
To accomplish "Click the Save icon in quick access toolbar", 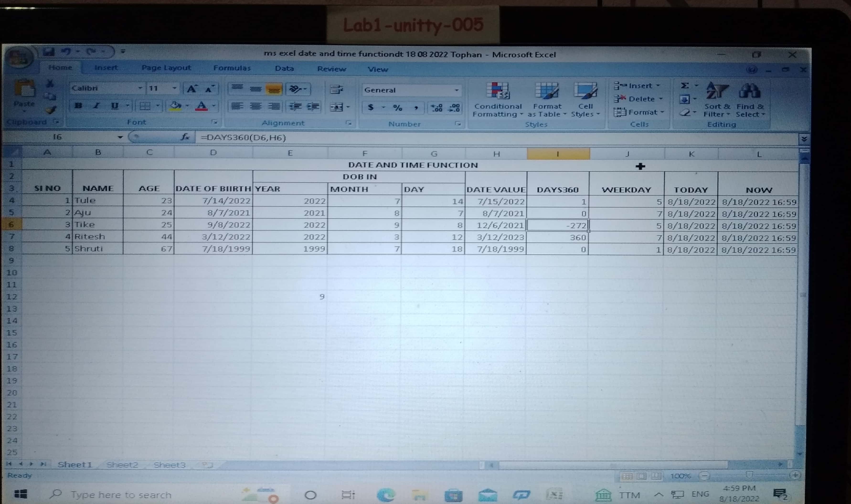I will [48, 52].
